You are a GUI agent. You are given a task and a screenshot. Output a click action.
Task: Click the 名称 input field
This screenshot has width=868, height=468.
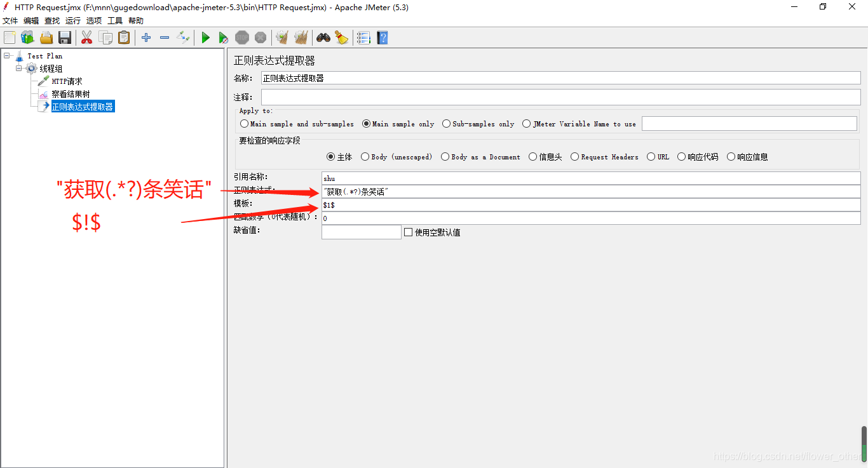point(560,78)
